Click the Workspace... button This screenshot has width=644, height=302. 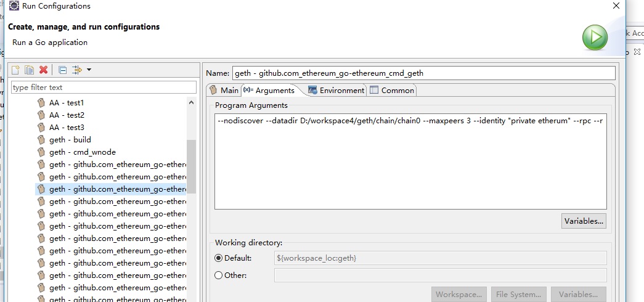[x=459, y=294]
